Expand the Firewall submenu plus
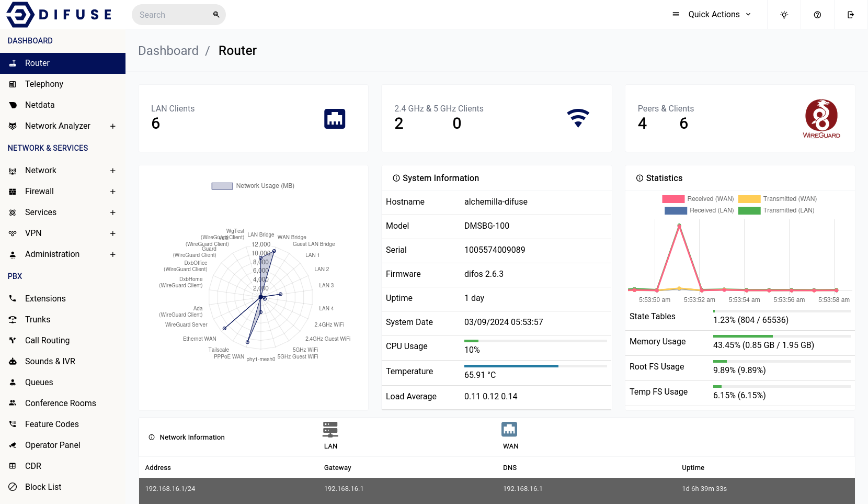The height and width of the screenshot is (504, 868). 112,192
